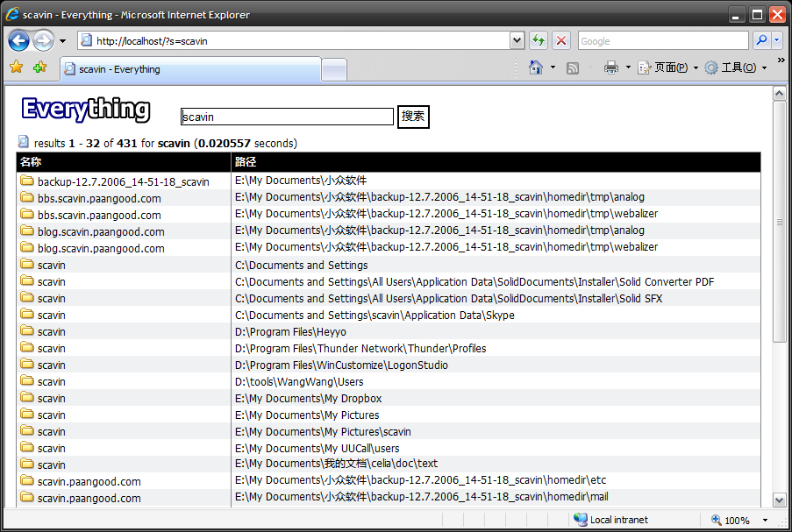Click the RSS feeds icon

pos(572,67)
